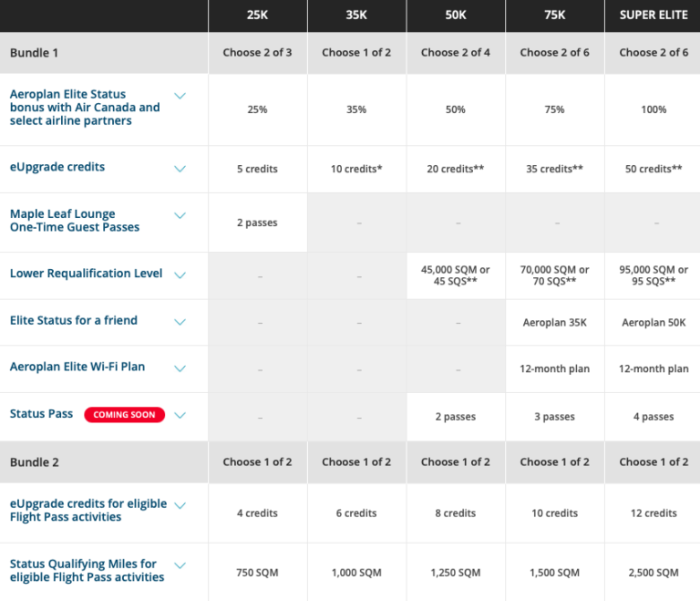Click '2 passes' in Status Pass row

tap(456, 417)
